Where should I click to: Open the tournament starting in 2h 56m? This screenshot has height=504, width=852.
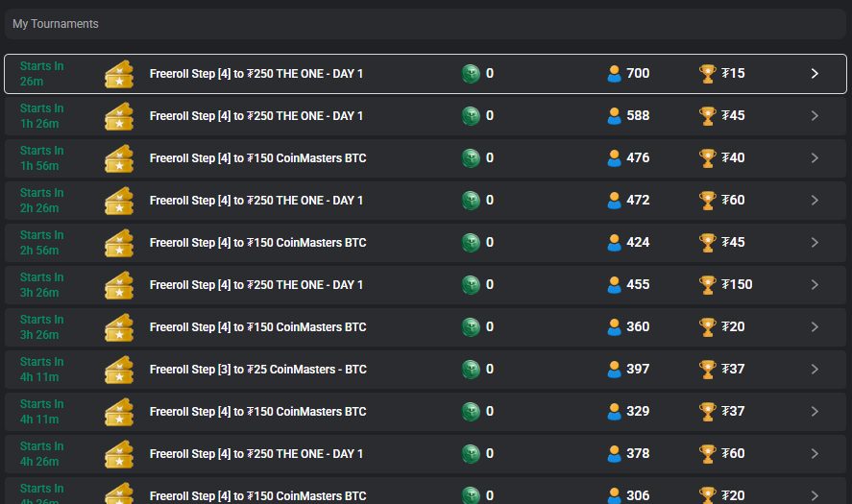pos(426,243)
